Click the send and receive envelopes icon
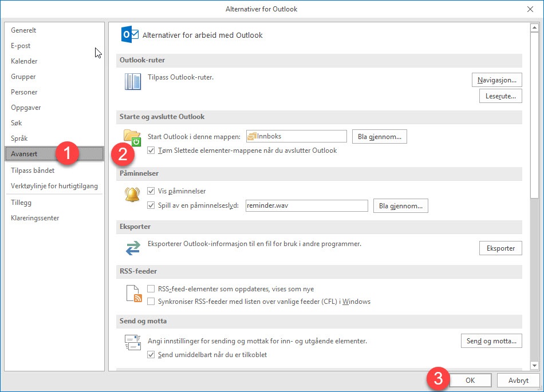The height and width of the screenshot is (392, 544). pos(133,342)
